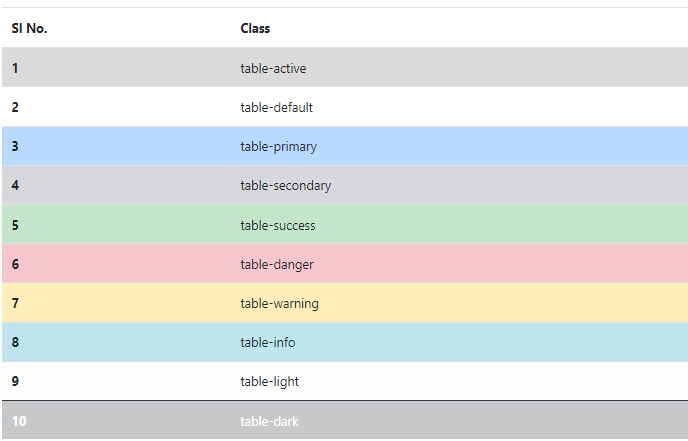Select serial number 7 in the yellow row
688x441 pixels.
(15, 303)
